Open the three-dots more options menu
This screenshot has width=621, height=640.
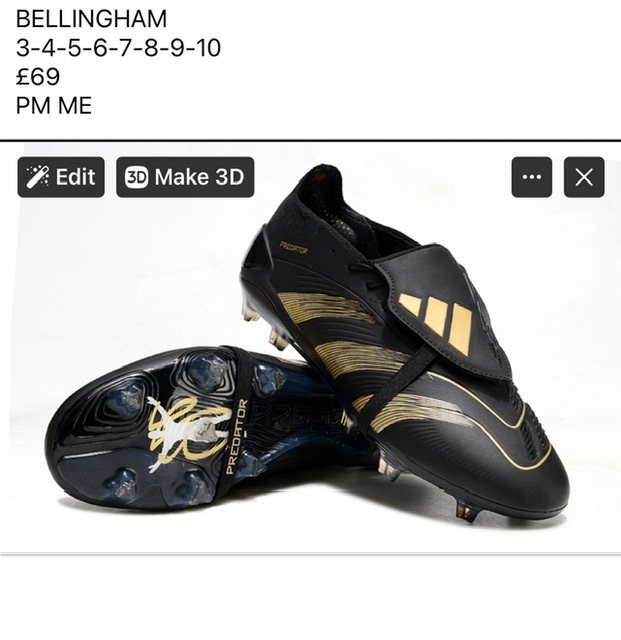coord(532,177)
